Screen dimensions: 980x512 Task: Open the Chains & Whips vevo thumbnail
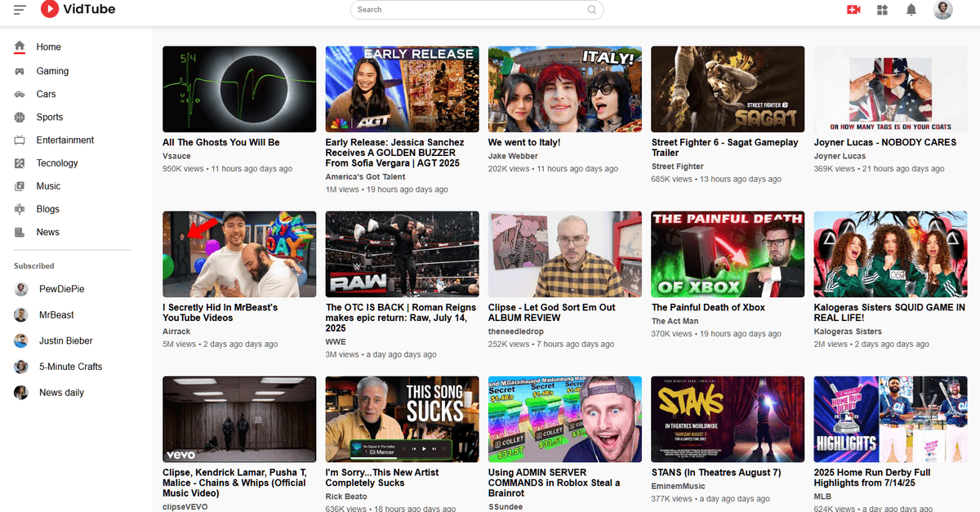point(239,419)
